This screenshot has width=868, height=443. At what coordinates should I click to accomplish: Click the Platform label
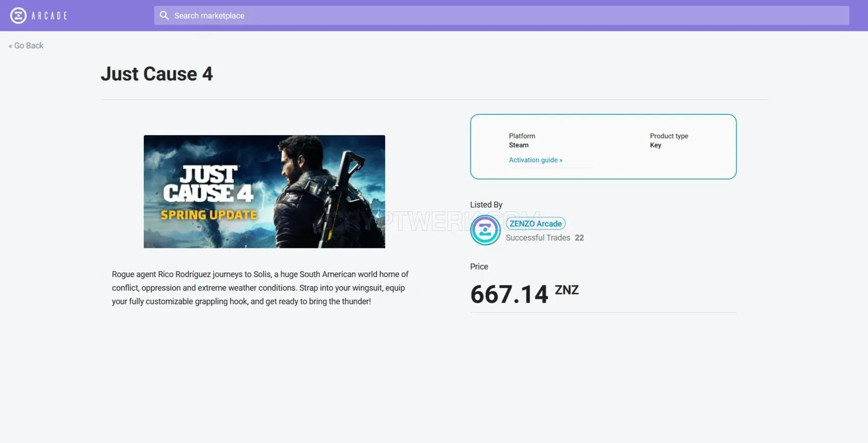pos(522,136)
